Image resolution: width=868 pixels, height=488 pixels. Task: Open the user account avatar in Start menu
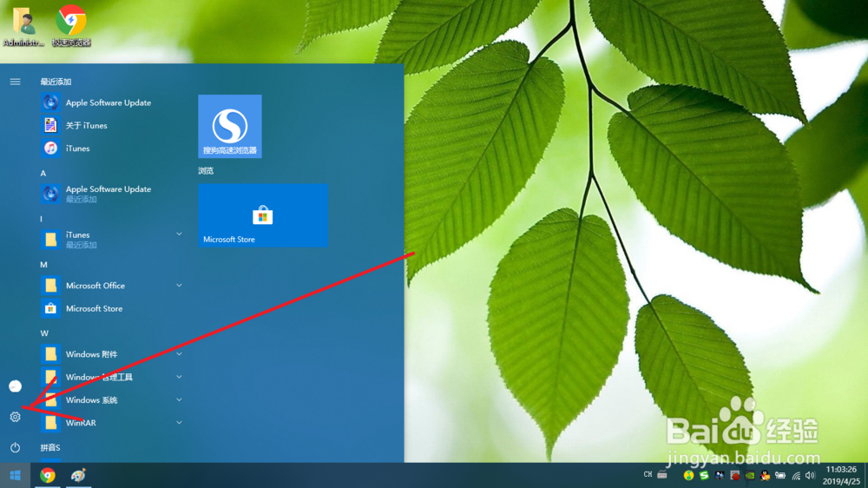tap(15, 386)
